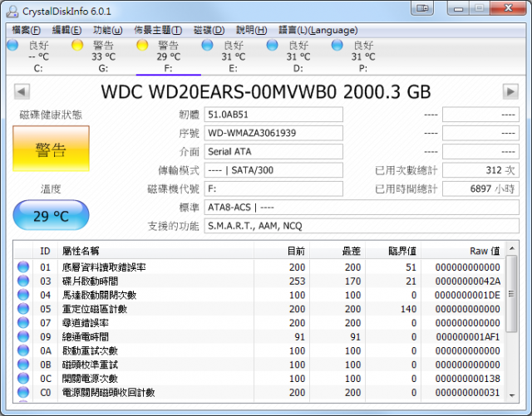
Task: Click the ID column header
Action: 45,251
